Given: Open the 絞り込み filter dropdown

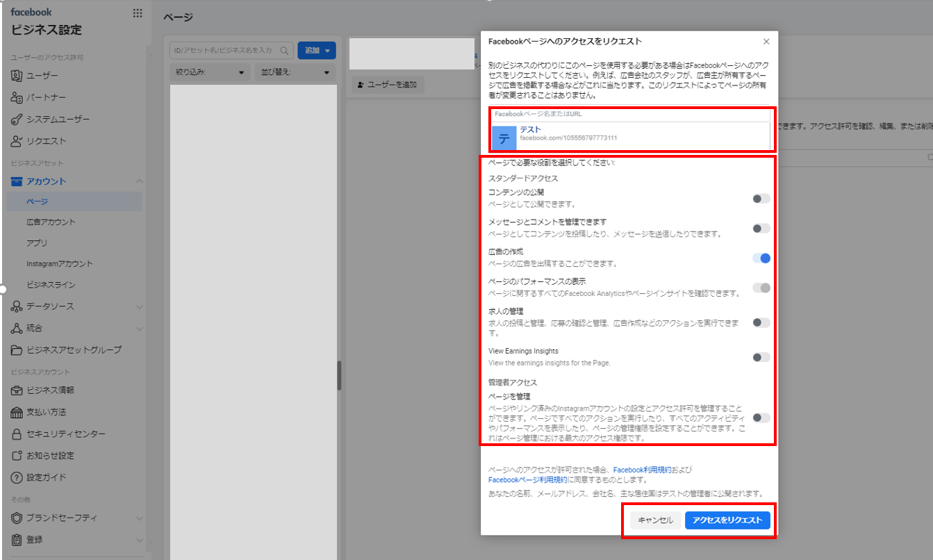Looking at the screenshot, I should (210, 72).
